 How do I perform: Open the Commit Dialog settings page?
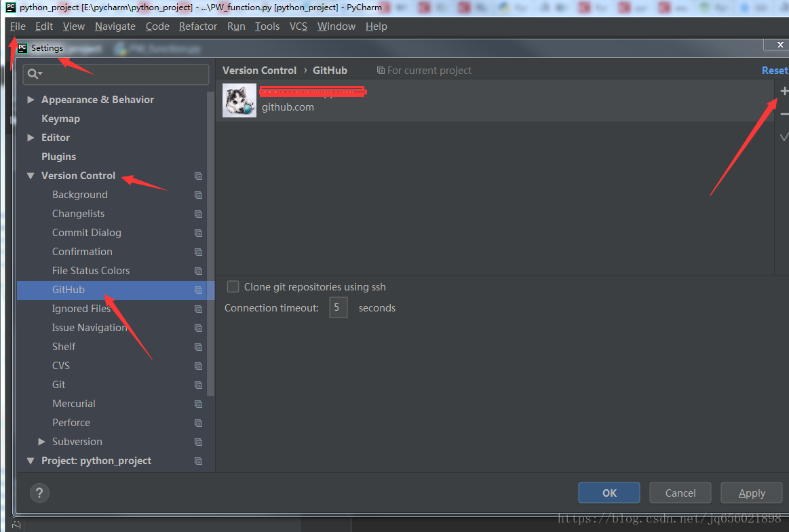(x=87, y=233)
